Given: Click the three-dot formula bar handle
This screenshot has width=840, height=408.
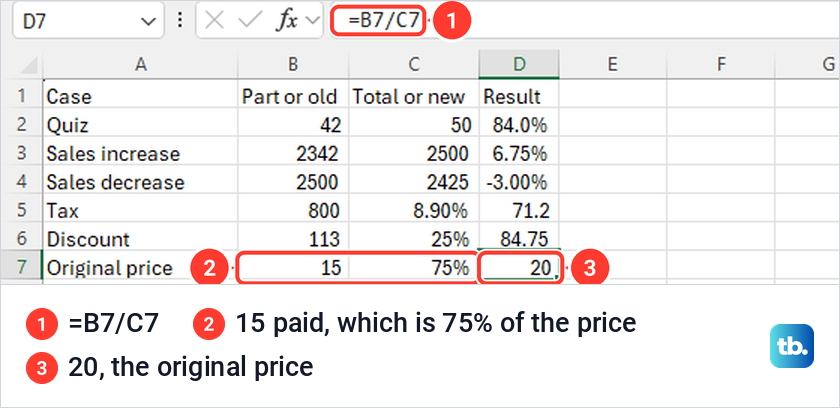Looking at the screenshot, I should [180, 21].
